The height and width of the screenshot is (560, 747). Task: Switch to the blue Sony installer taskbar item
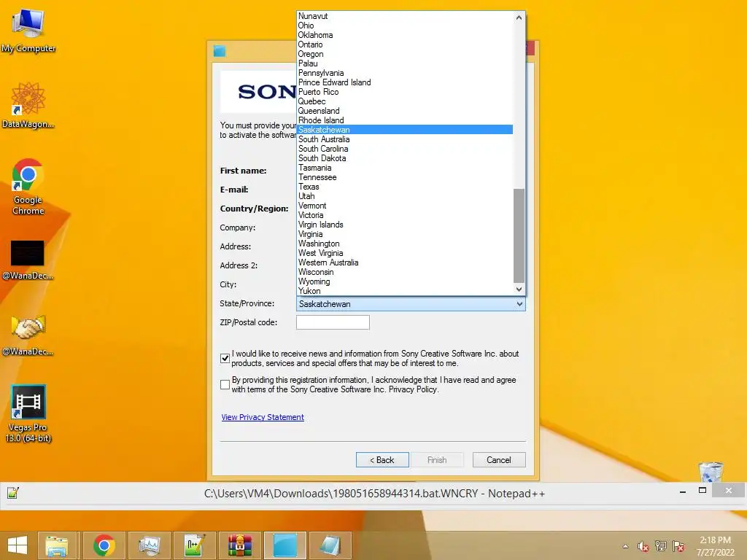pos(285,545)
